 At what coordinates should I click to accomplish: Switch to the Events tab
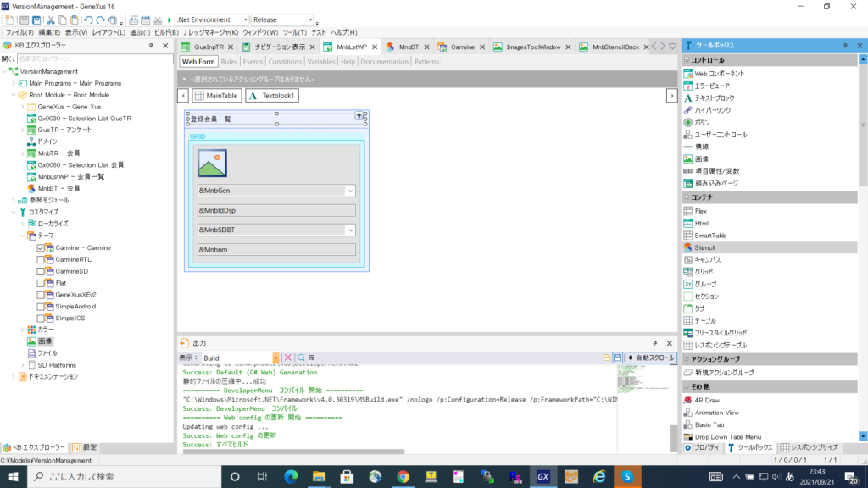[253, 62]
